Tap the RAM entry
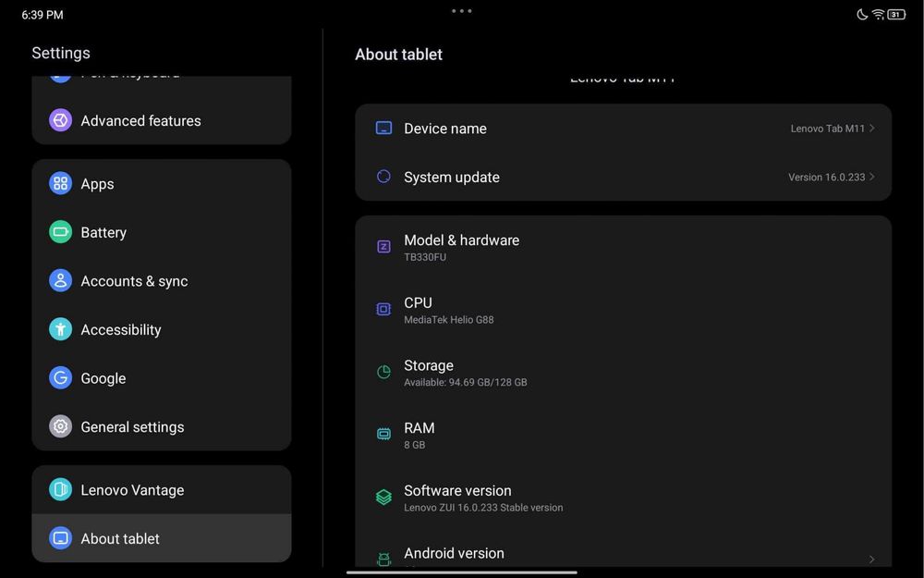Image resolution: width=924 pixels, height=578 pixels. 624,435
